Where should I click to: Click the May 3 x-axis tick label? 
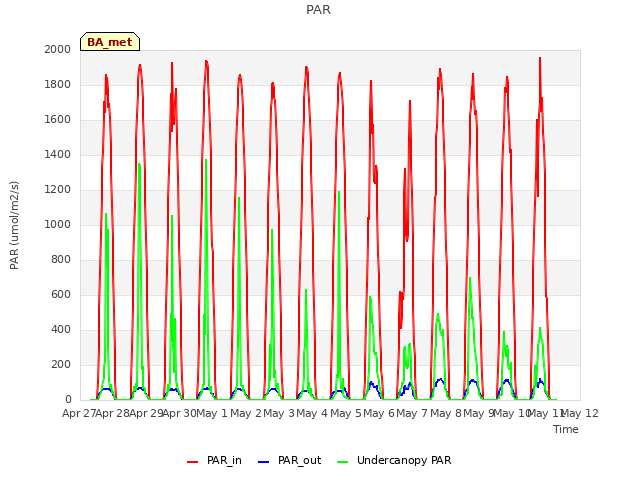pyautogui.click(x=279, y=413)
